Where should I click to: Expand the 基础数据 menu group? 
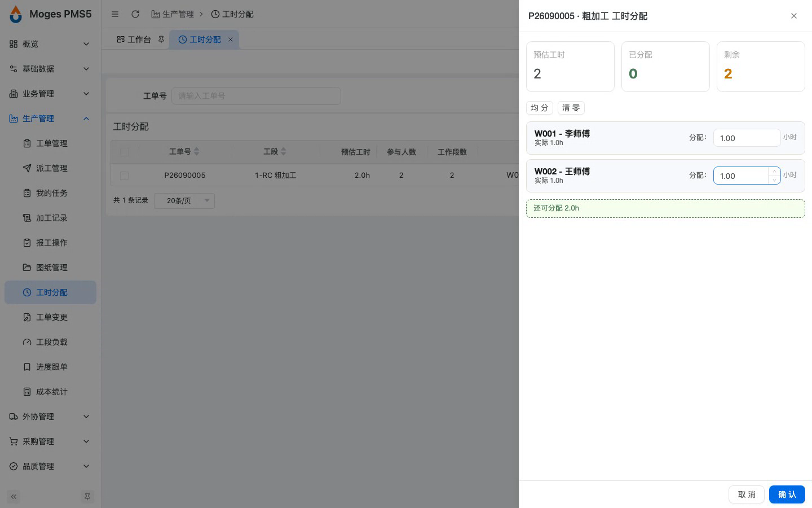click(51, 69)
